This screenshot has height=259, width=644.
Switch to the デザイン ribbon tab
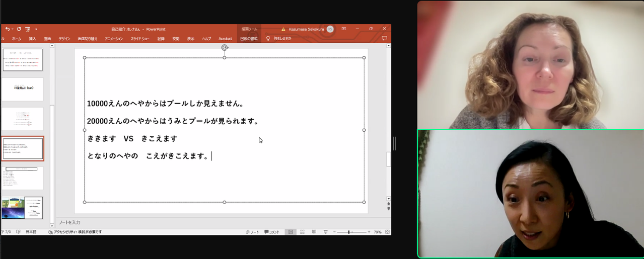pyautogui.click(x=64, y=39)
